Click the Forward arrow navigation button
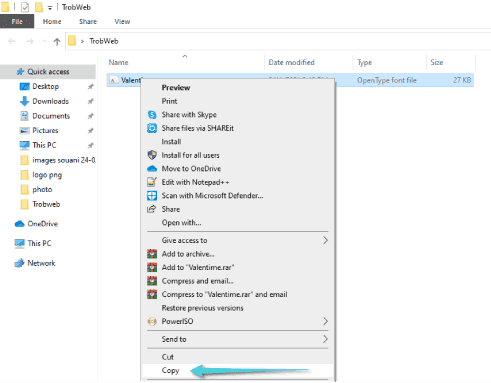The image size is (491, 383). (30, 41)
